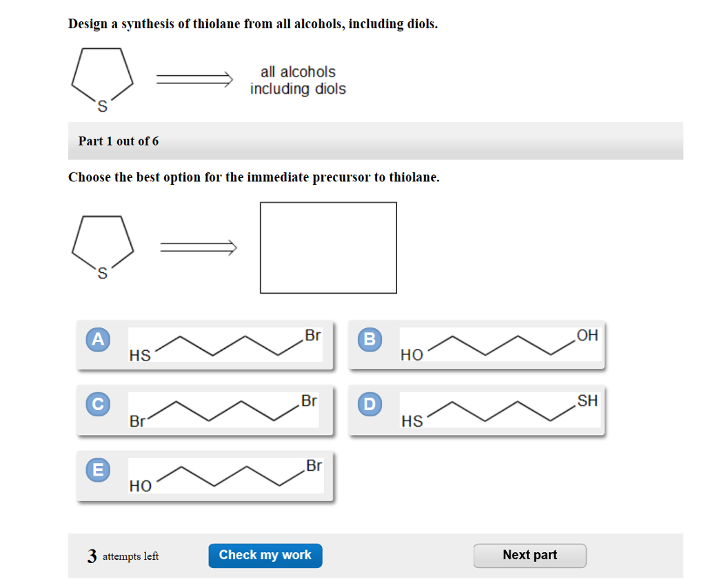Screen dimensions: 706x588
Task: Click the empty precursor answer box
Action: tap(328, 247)
